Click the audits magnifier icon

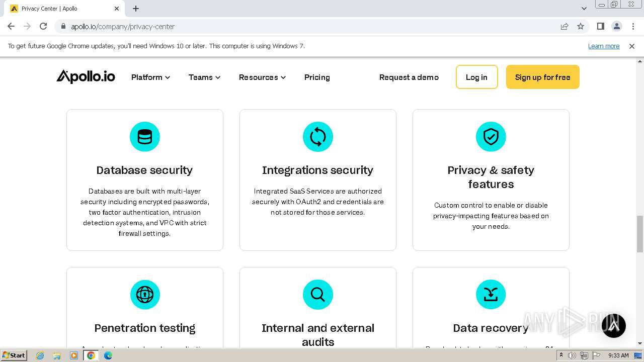318,295
